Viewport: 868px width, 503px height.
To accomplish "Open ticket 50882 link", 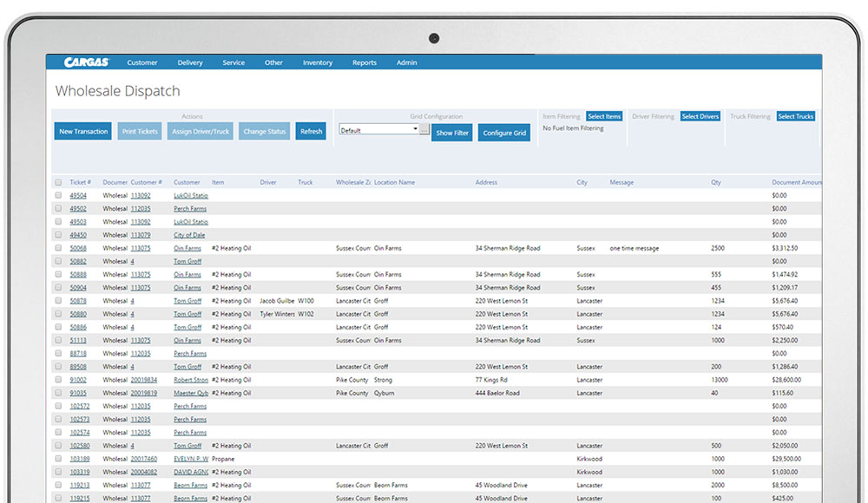I will tap(78, 261).
